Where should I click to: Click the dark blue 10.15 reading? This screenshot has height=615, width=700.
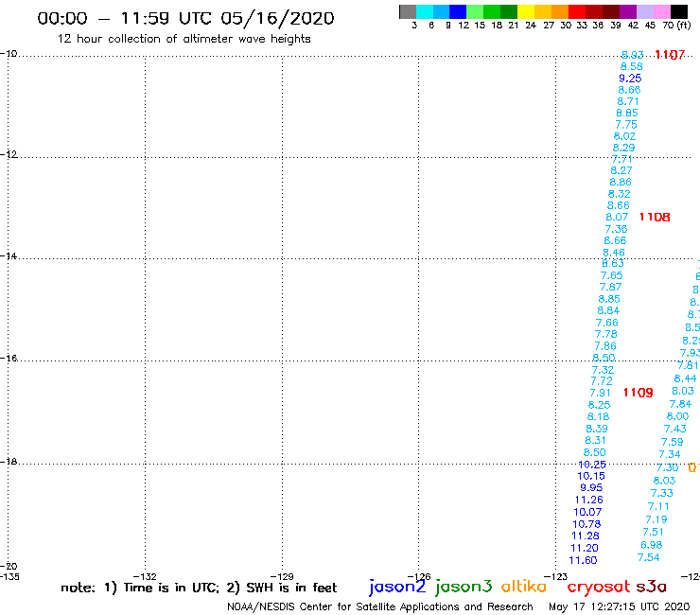591,476
